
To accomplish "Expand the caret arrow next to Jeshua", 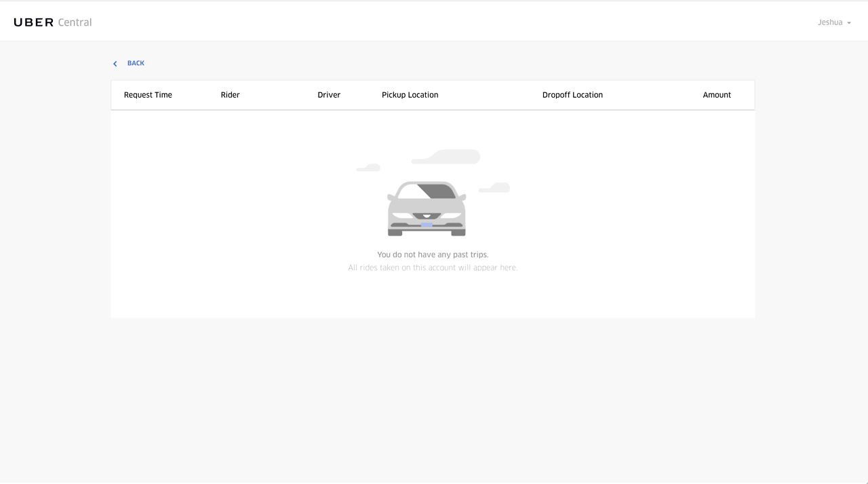I will point(849,23).
